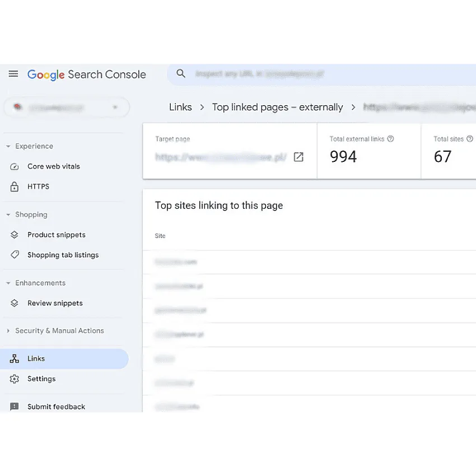This screenshot has height=476, width=476.
Task: Open Product snippets report
Action: [56, 235]
